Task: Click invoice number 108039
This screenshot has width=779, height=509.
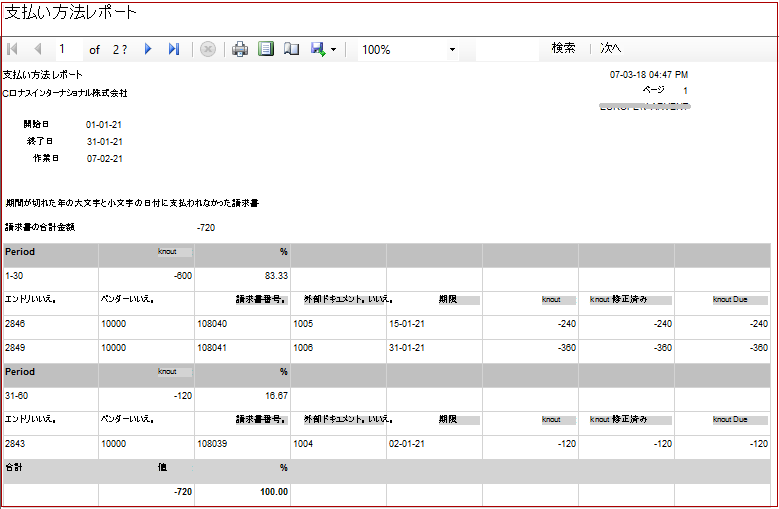Action: (212, 444)
